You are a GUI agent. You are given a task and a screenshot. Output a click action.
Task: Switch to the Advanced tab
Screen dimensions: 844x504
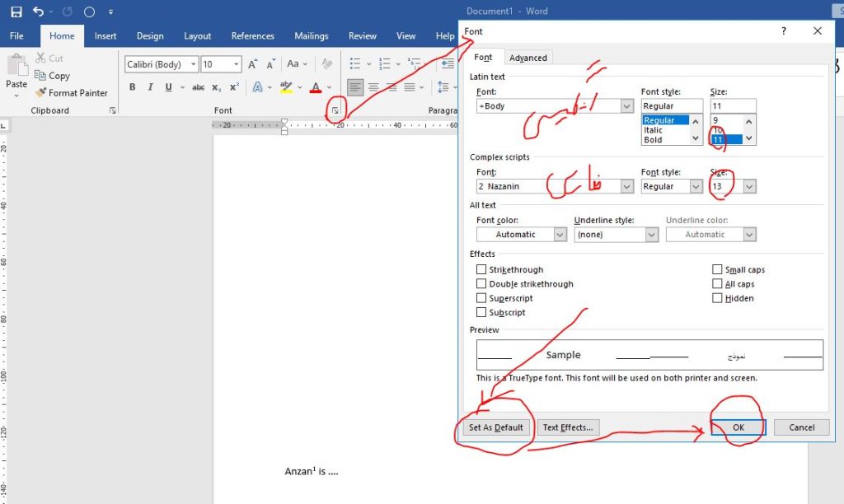click(527, 58)
